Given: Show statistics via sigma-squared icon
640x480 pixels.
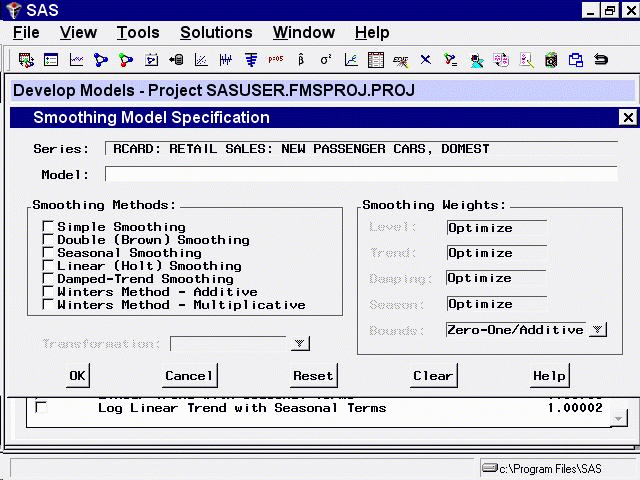Looking at the screenshot, I should tap(326, 60).
